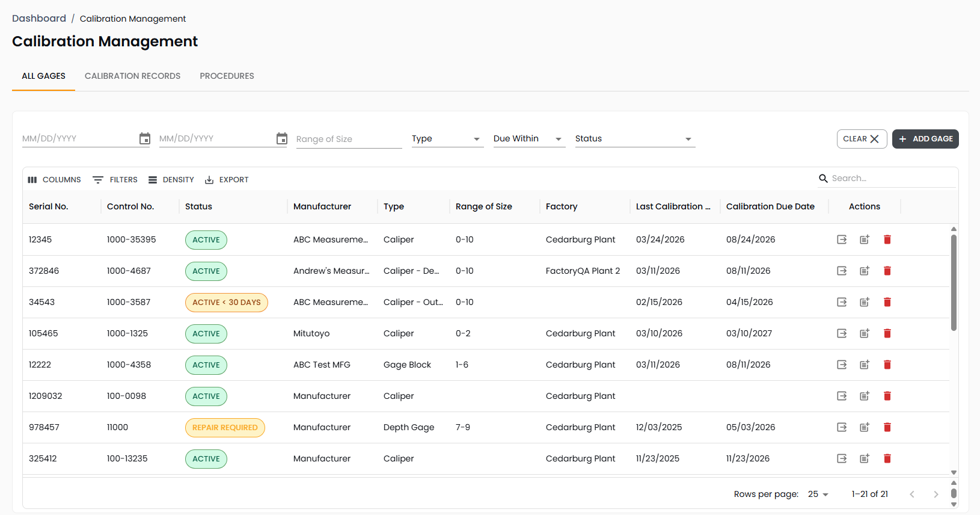The image size is (980, 515).
Task: Switch to the Procedures tab
Action: point(227,76)
